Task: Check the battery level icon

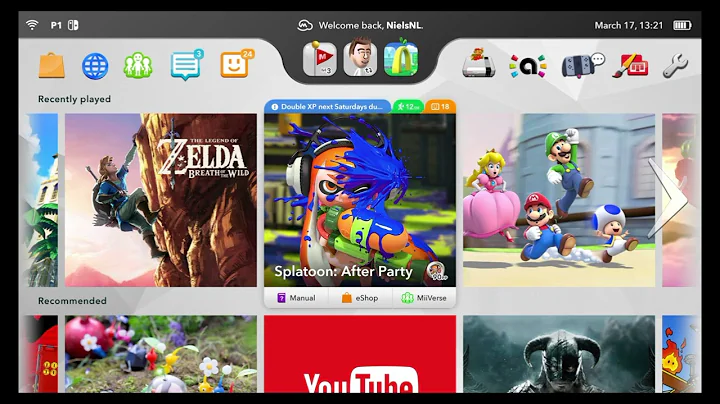Action: [x=682, y=25]
